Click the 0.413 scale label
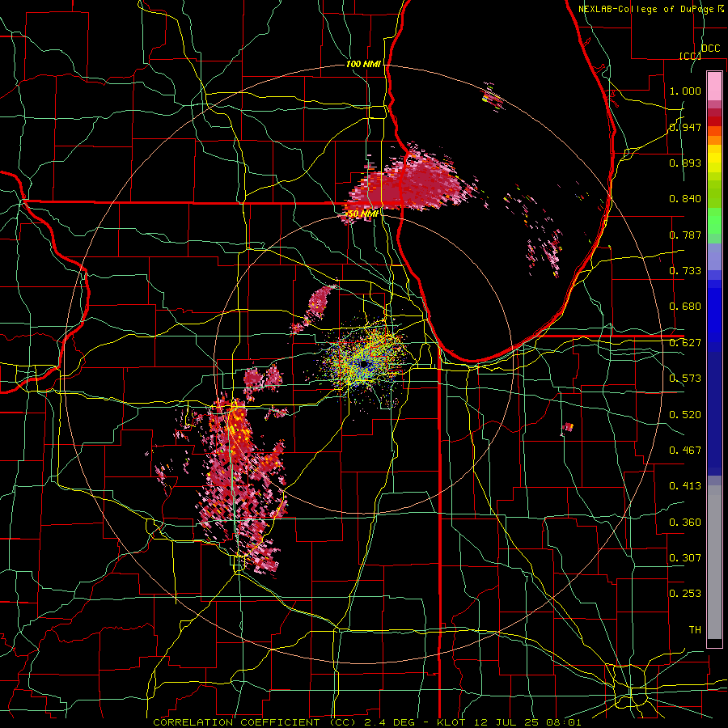This screenshot has width=728, height=728. pos(685,486)
